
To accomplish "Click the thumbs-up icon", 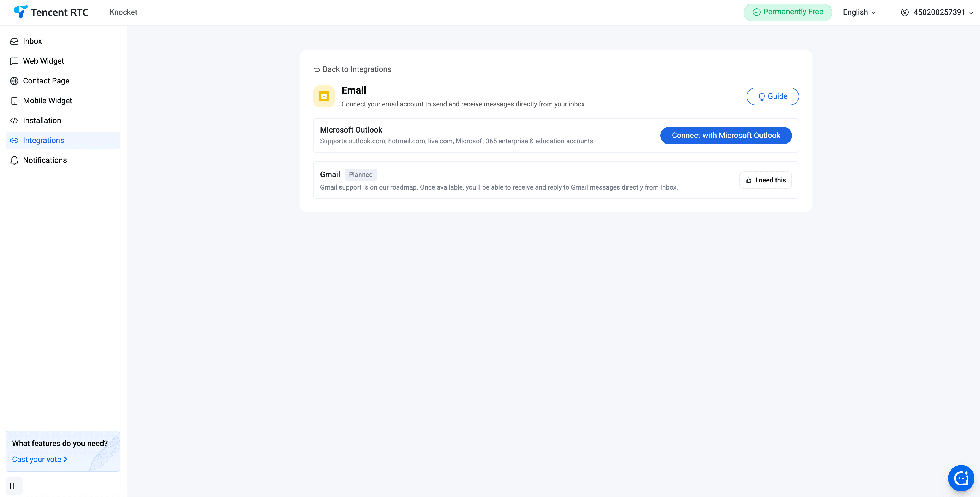I will point(749,180).
